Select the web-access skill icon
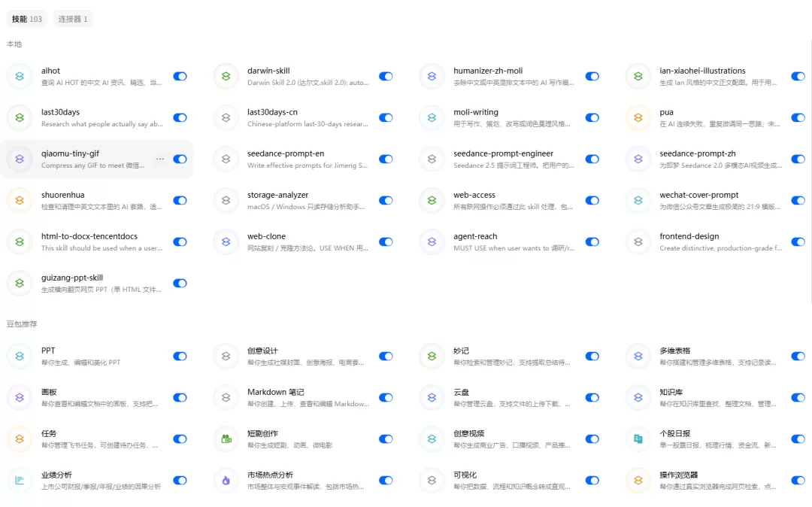Viewport: 812px width, 507px height. click(432, 200)
